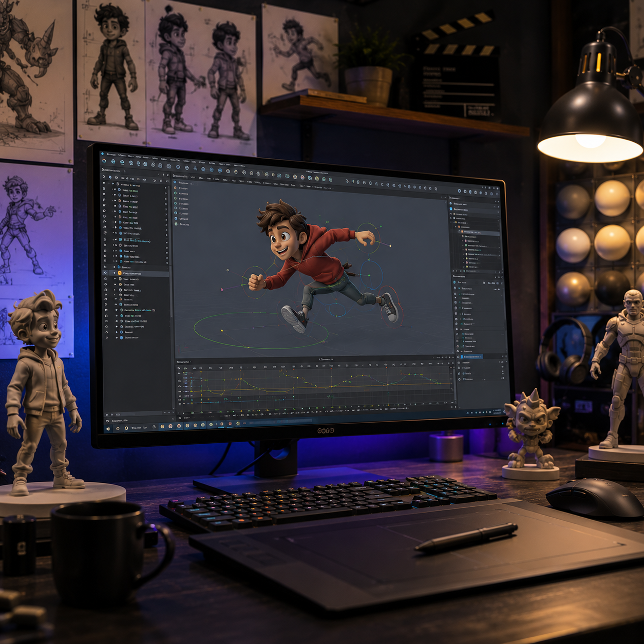Click the yellow handle on the green ground ring
The image size is (644, 644).
[x=222, y=330]
